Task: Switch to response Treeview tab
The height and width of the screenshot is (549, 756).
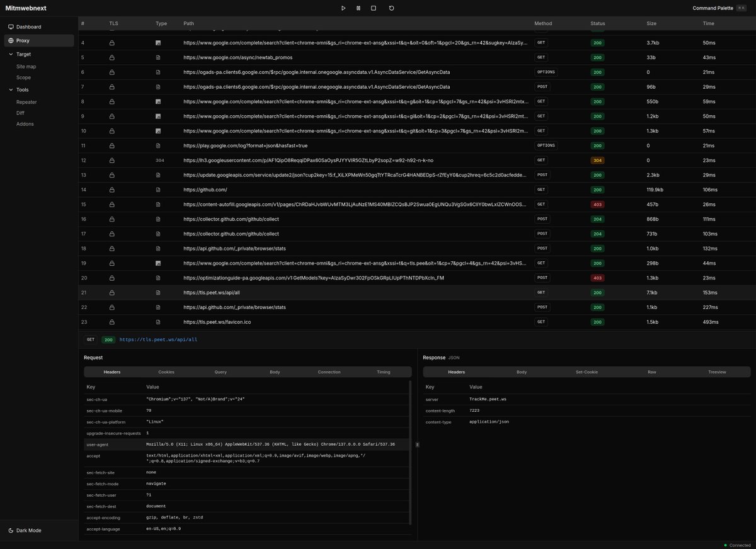Action: click(717, 372)
